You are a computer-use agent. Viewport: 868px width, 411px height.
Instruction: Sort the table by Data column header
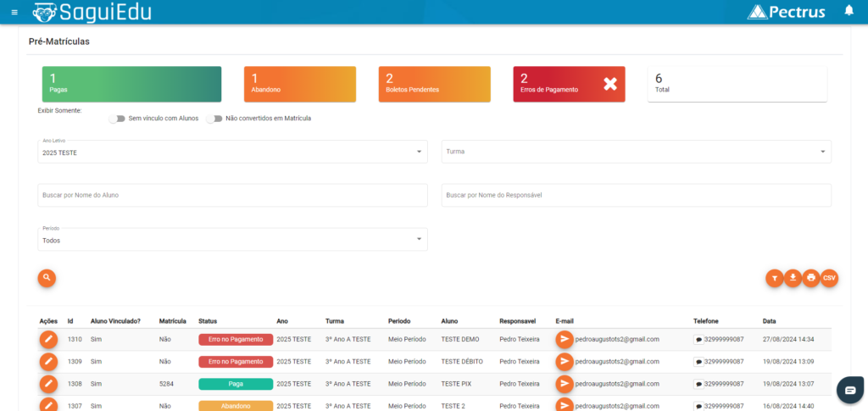[769, 321]
